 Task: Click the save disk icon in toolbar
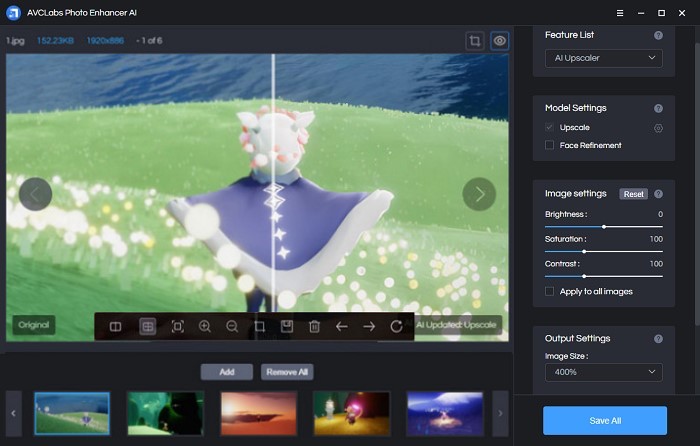click(x=287, y=326)
